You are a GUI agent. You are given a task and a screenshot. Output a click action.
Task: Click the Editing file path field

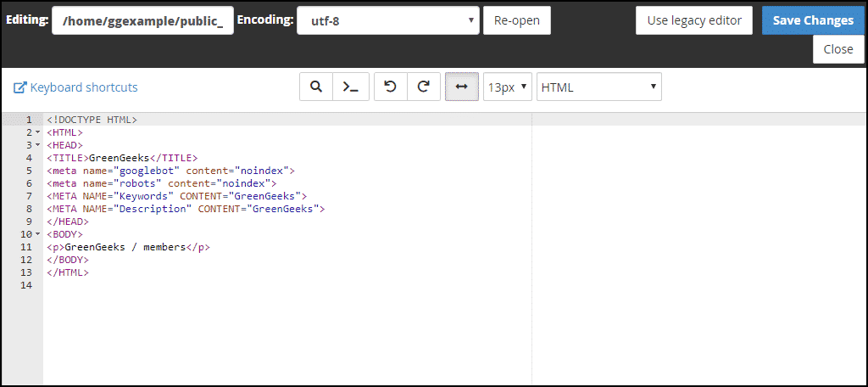(x=142, y=20)
